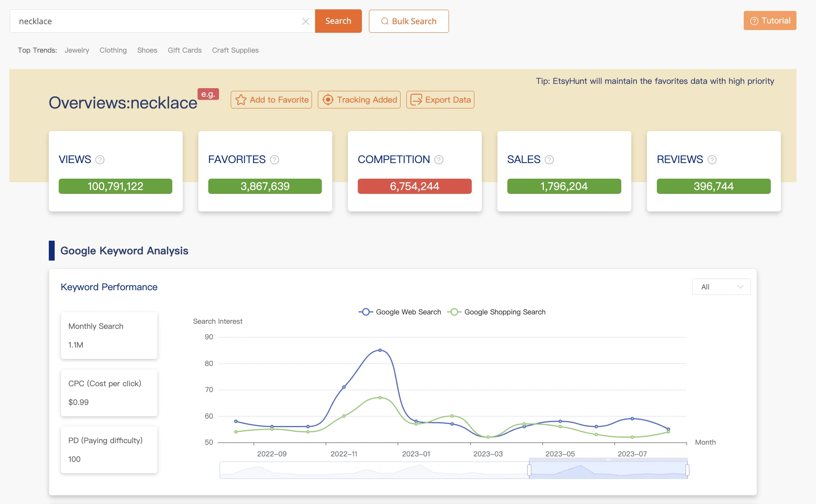Open the COMPETITION metric help icon

438,160
